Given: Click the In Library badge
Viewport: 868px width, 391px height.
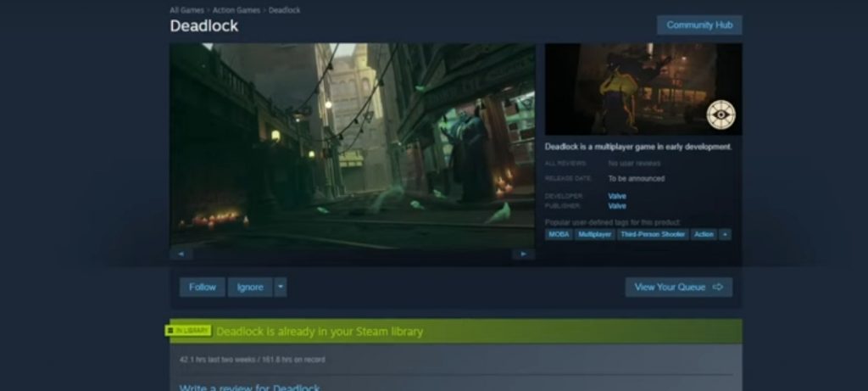Looking at the screenshot, I should 188,331.
